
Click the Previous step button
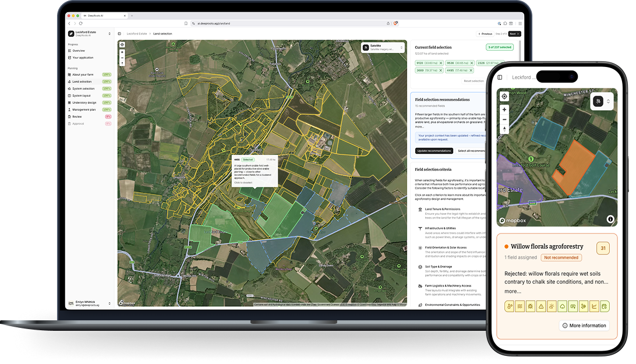(x=485, y=34)
